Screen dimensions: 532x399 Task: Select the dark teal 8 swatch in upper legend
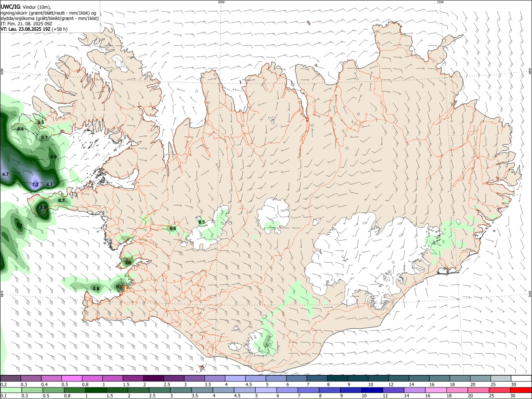click(337, 378)
